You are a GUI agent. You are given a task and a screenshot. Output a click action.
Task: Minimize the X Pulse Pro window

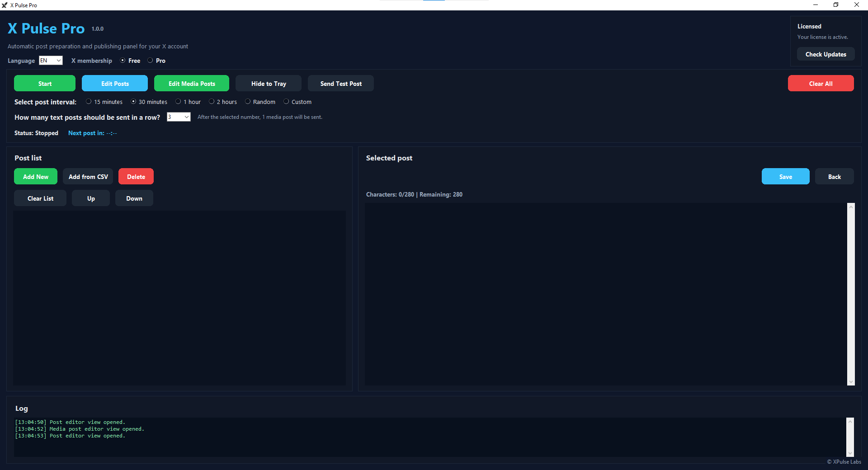point(816,5)
